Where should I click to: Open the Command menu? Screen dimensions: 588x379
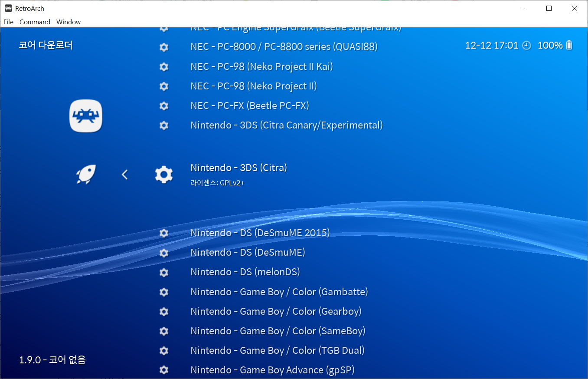(35, 22)
